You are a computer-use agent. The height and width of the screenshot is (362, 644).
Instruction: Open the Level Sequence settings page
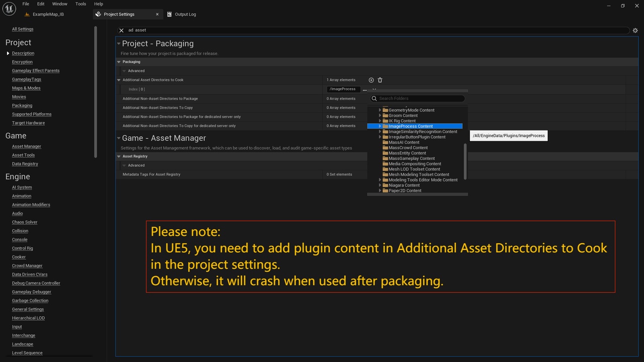[27, 353]
